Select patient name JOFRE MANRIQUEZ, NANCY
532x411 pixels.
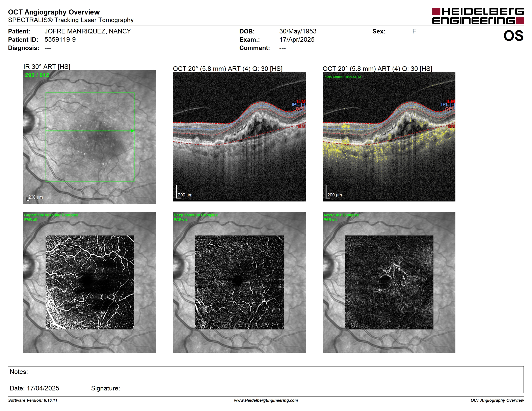tap(88, 31)
